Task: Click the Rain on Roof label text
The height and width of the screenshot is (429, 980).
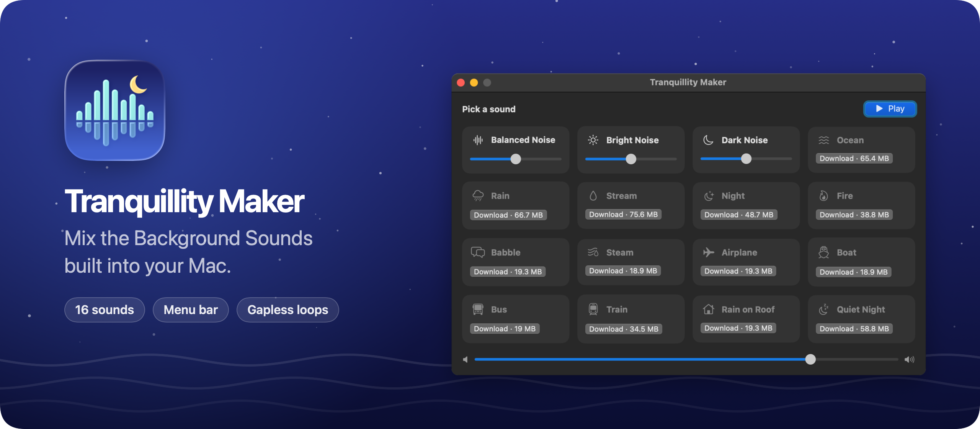Action: click(748, 309)
